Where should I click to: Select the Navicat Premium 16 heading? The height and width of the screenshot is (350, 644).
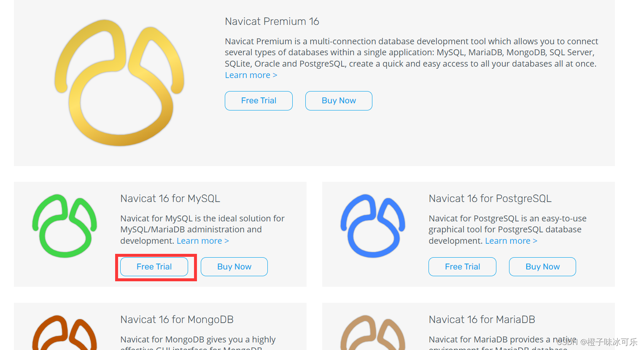tap(272, 21)
